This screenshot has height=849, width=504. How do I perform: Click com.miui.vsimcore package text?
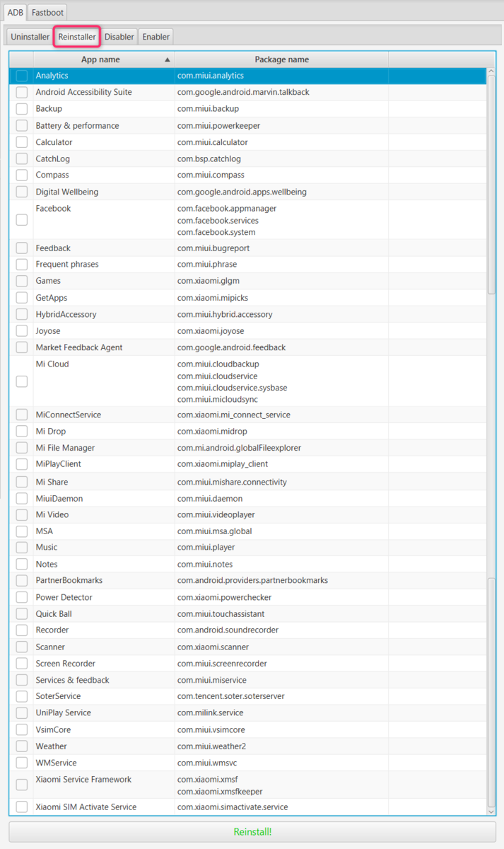pos(211,729)
